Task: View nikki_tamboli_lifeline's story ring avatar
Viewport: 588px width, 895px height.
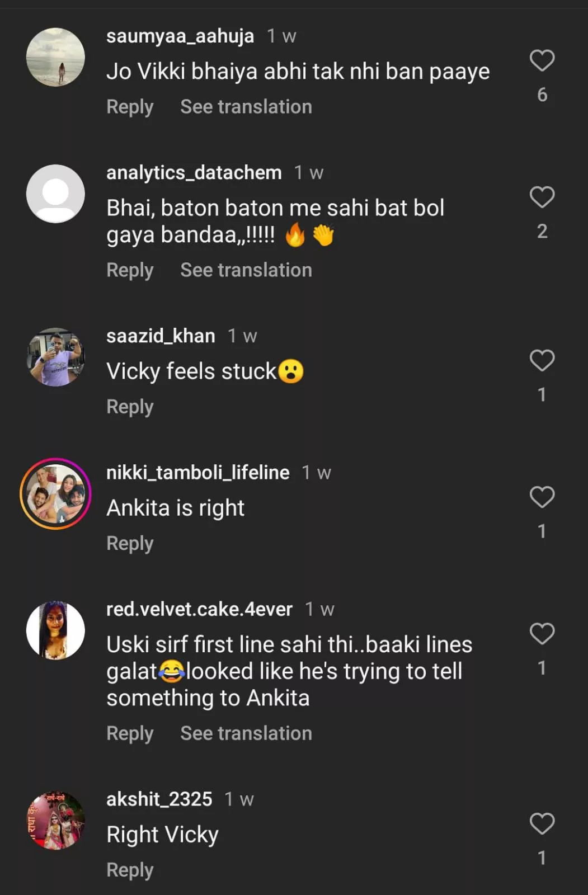Action: tap(56, 494)
